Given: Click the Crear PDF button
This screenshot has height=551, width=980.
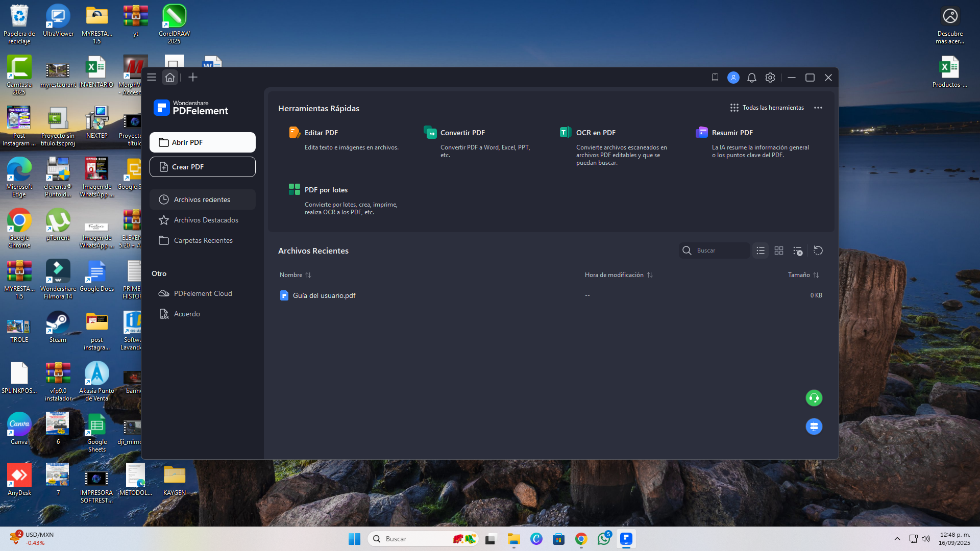Looking at the screenshot, I should click(x=202, y=167).
